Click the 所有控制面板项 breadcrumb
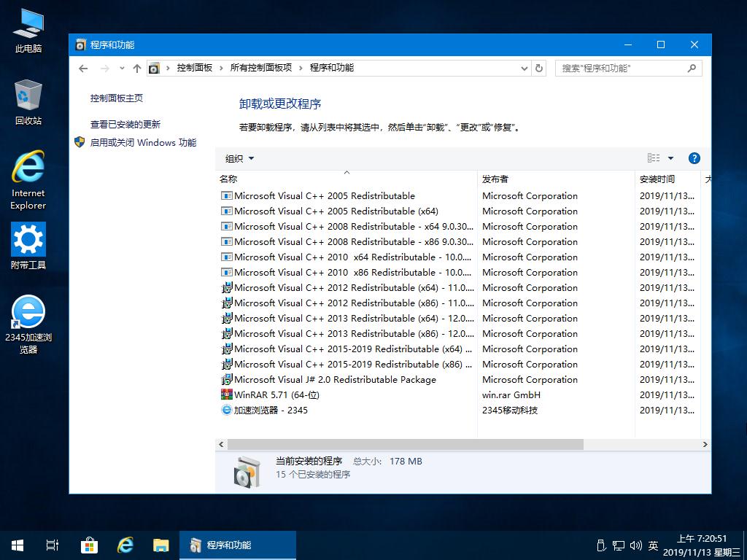The height and width of the screenshot is (560, 747). [261, 68]
